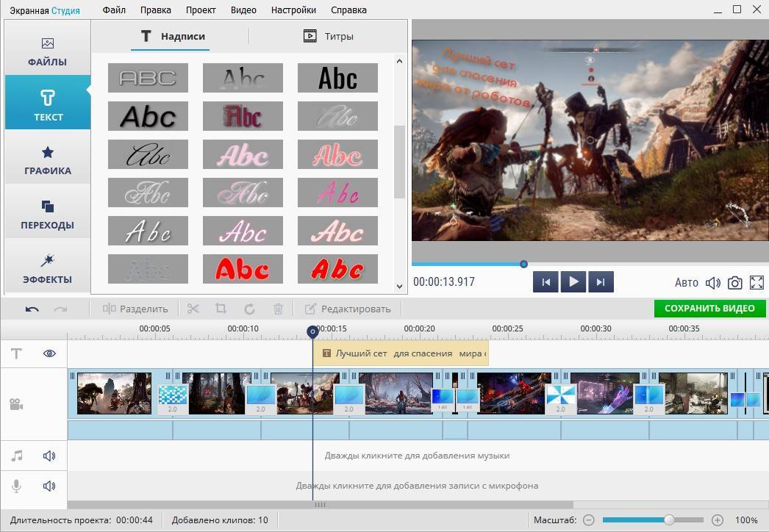The height and width of the screenshot is (532, 769).
Task: Open the Переходы sidebar section
Action: coord(48,214)
